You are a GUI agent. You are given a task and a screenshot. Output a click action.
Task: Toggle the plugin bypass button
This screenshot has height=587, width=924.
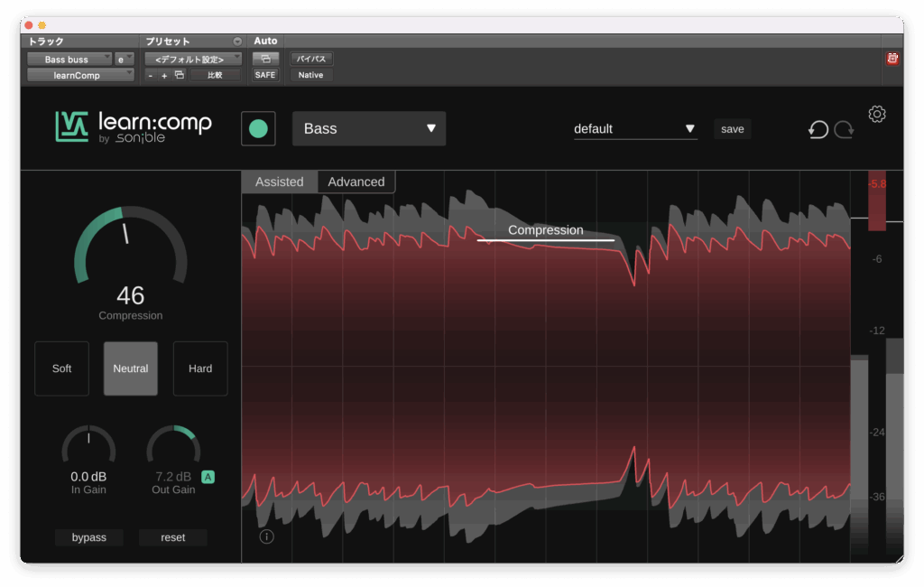(89, 537)
